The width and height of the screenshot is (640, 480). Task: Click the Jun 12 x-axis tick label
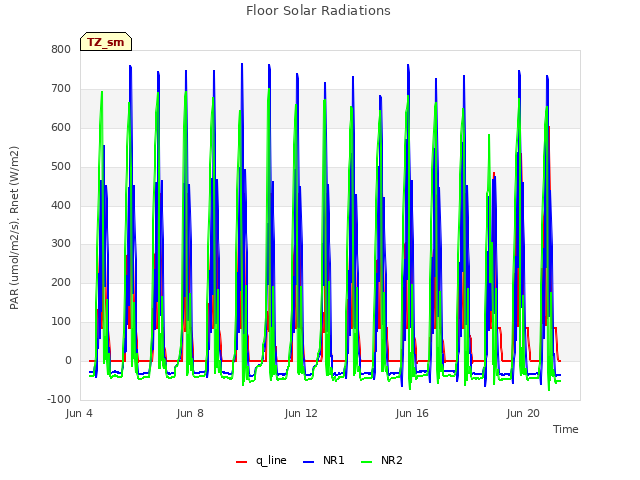pyautogui.click(x=301, y=413)
